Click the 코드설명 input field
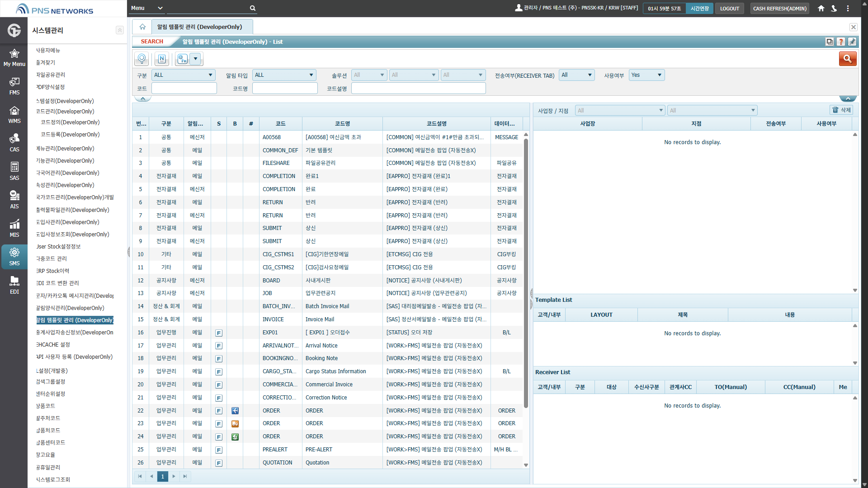 (x=418, y=89)
